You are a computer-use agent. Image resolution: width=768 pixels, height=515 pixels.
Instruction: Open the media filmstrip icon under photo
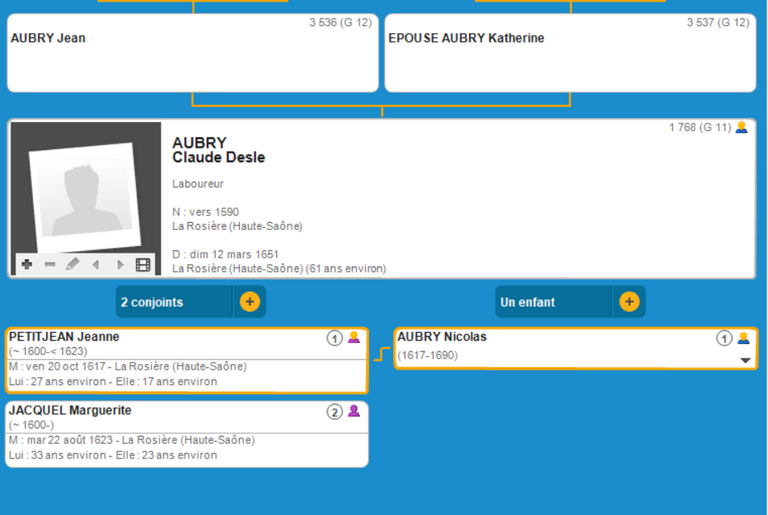coord(143,265)
